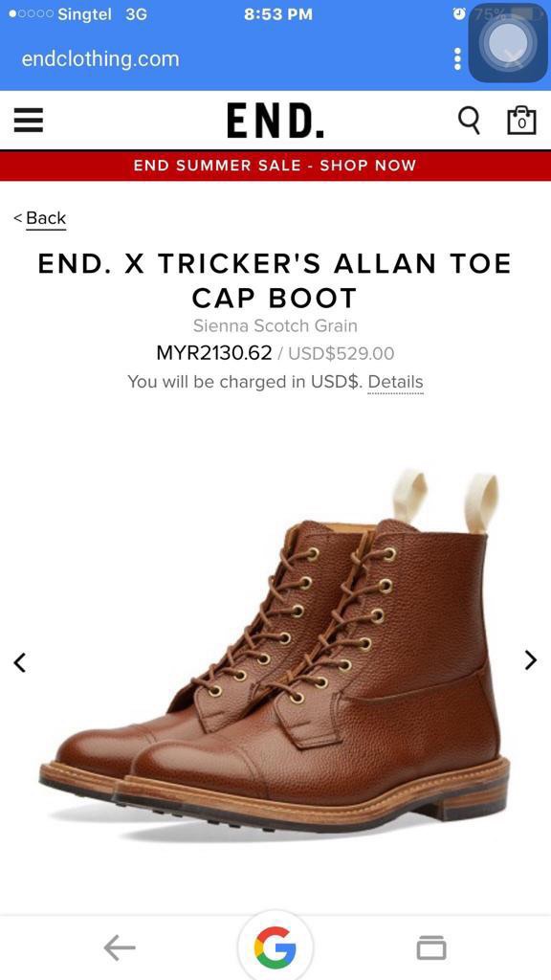Screen dimensions: 551x980
Task: Open the hamburger navigation menu
Action: (x=29, y=121)
